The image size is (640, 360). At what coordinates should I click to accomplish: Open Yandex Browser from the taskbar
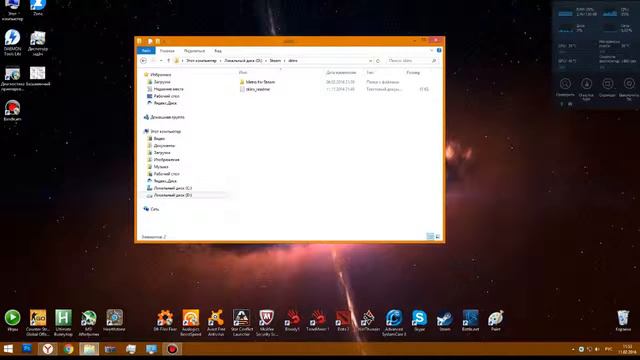tap(48, 349)
